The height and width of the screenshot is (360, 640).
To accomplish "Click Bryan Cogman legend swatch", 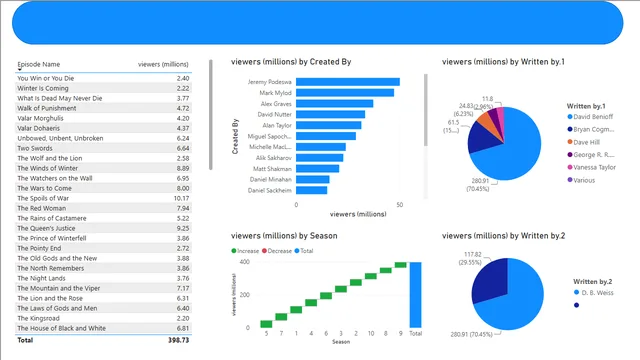I will 570,129.
